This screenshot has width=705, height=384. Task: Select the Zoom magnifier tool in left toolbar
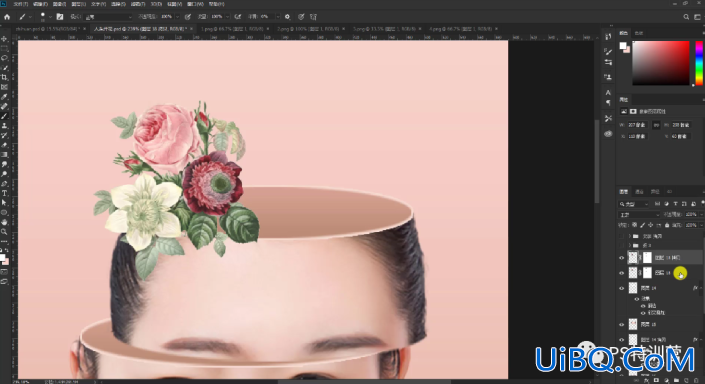[4, 232]
